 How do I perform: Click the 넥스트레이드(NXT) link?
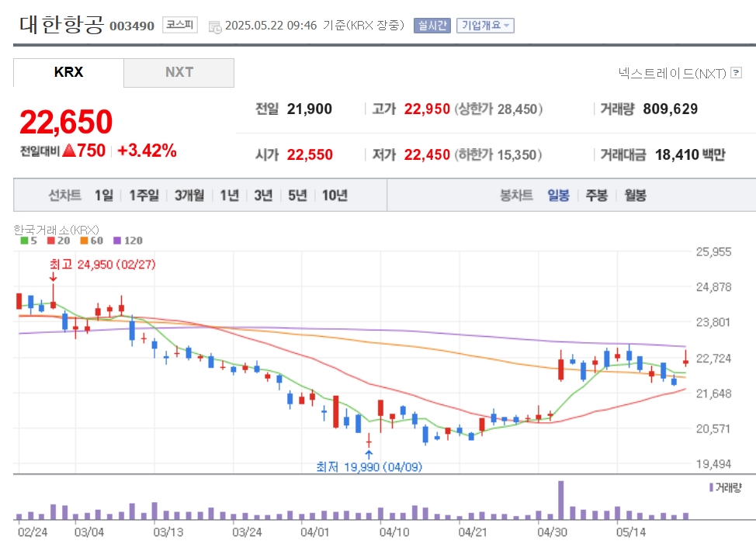tap(672, 73)
